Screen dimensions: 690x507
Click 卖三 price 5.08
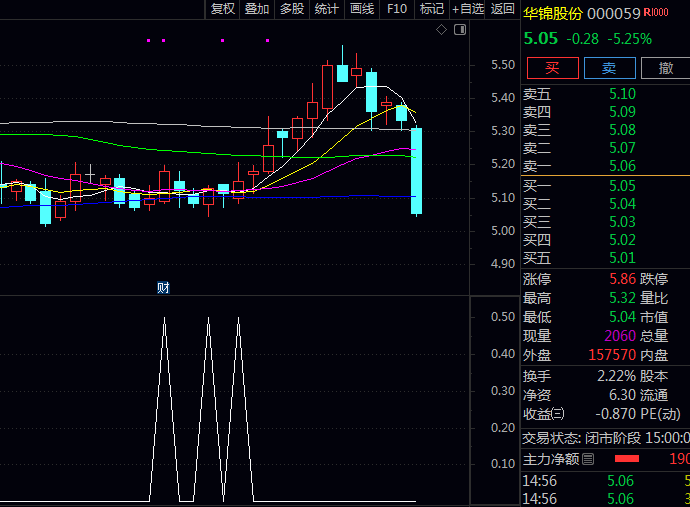[623, 130]
